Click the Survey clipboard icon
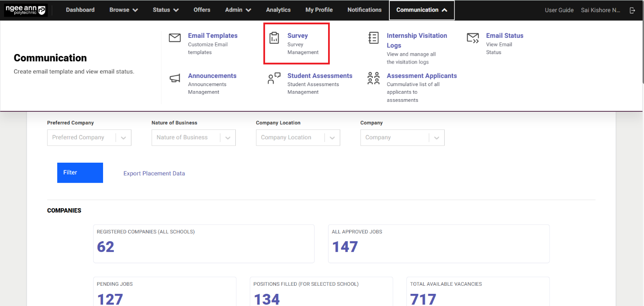Image resolution: width=644 pixels, height=306 pixels. (274, 38)
